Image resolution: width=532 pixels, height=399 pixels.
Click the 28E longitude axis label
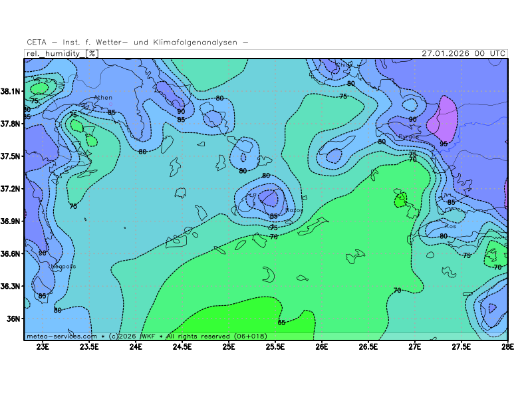tap(507, 346)
